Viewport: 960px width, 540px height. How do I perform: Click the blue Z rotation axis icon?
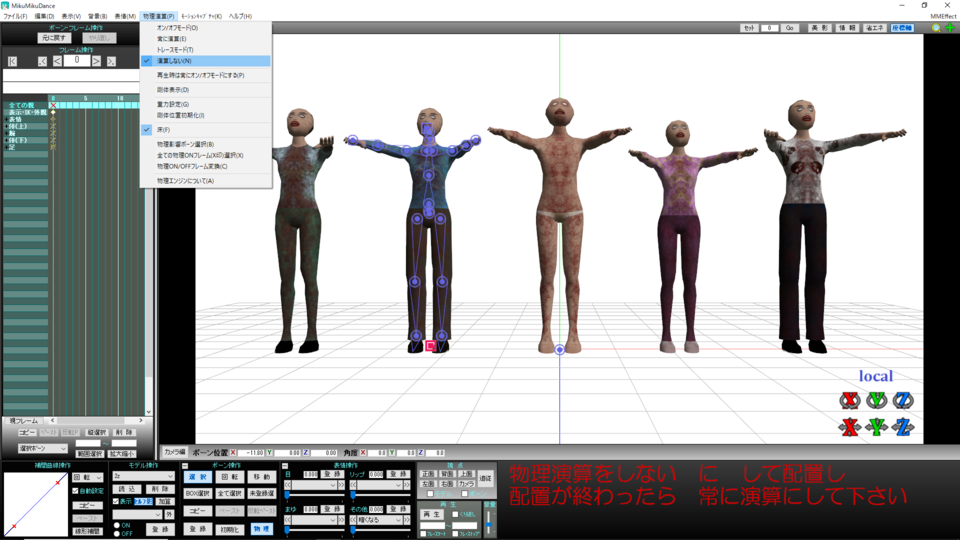click(x=903, y=400)
